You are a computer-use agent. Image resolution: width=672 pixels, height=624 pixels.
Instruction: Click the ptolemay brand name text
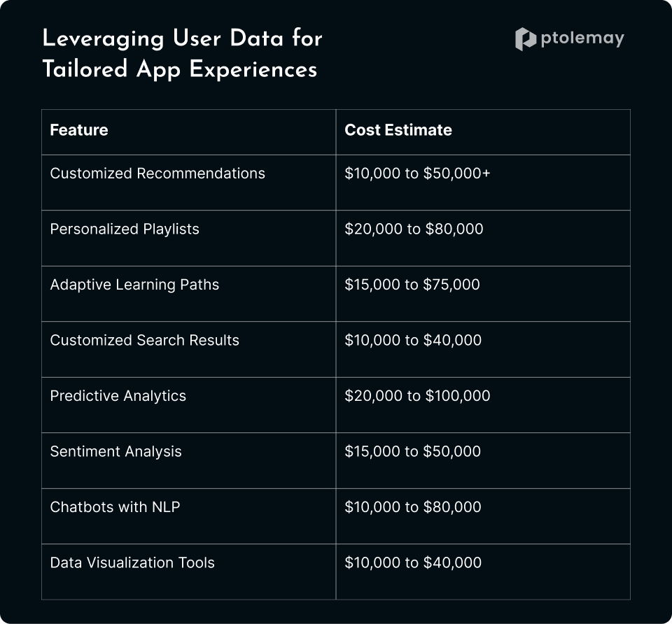[x=582, y=38]
